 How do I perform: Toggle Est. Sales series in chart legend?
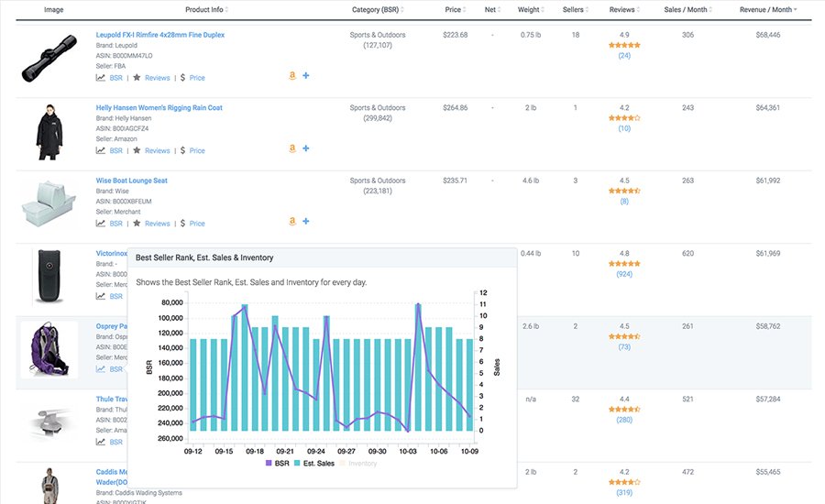pyautogui.click(x=314, y=464)
